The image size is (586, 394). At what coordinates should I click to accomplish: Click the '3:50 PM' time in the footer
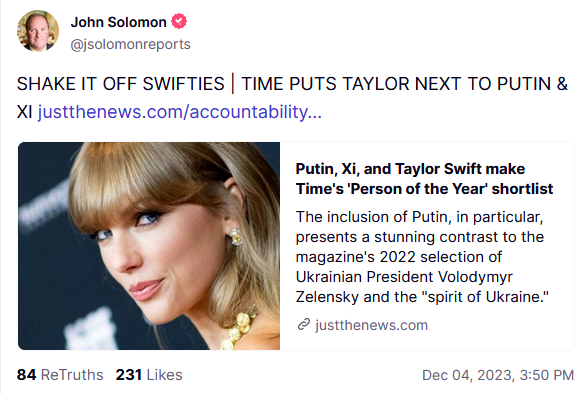(547, 375)
